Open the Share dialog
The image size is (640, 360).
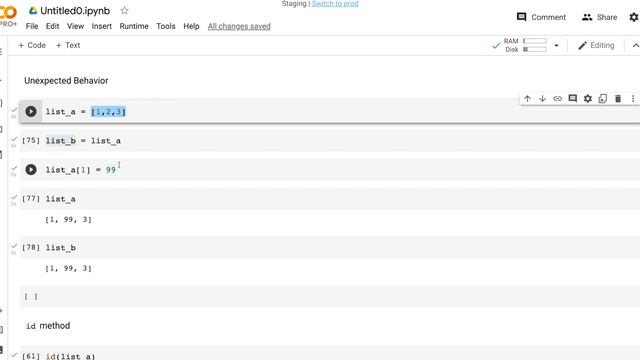coord(600,17)
